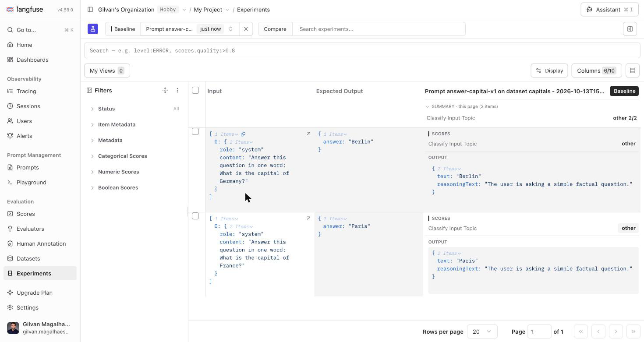Expand the Numeric Scores filter

click(x=134, y=172)
